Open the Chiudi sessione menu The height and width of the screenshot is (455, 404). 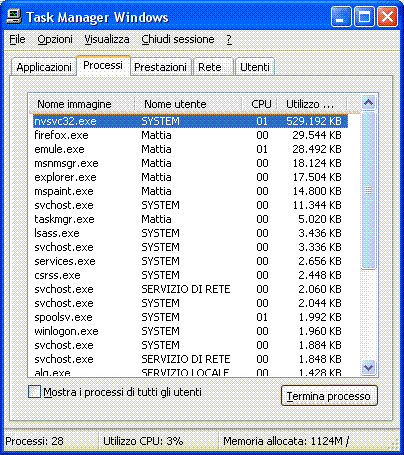178,39
